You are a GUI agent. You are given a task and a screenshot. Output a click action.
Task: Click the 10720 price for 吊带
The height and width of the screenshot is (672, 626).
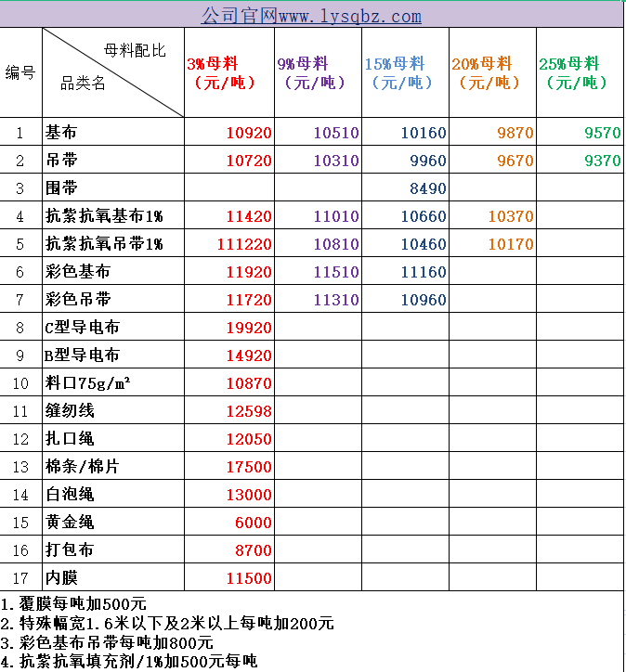coord(229,160)
